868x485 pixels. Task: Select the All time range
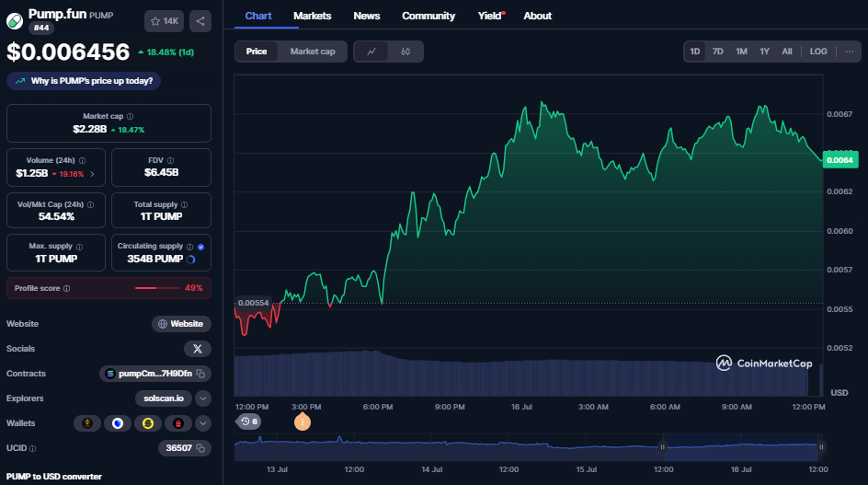pos(787,52)
